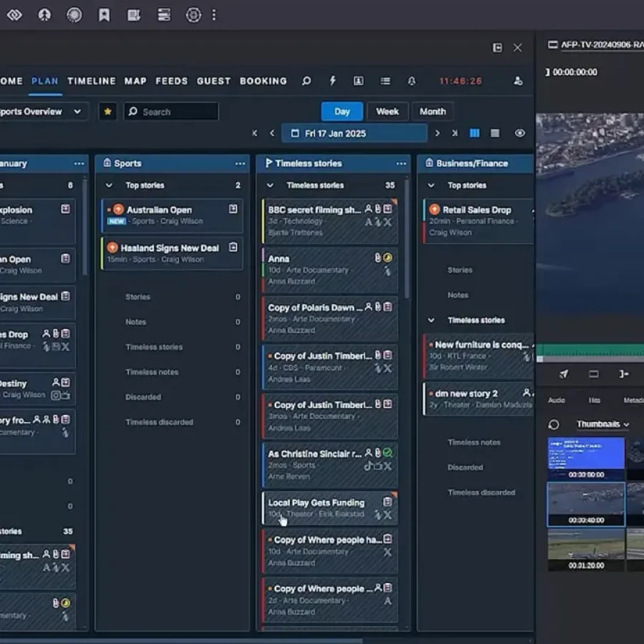Open the Thumbnails dropdown
Screen dimensions: 644x644
[602, 424]
